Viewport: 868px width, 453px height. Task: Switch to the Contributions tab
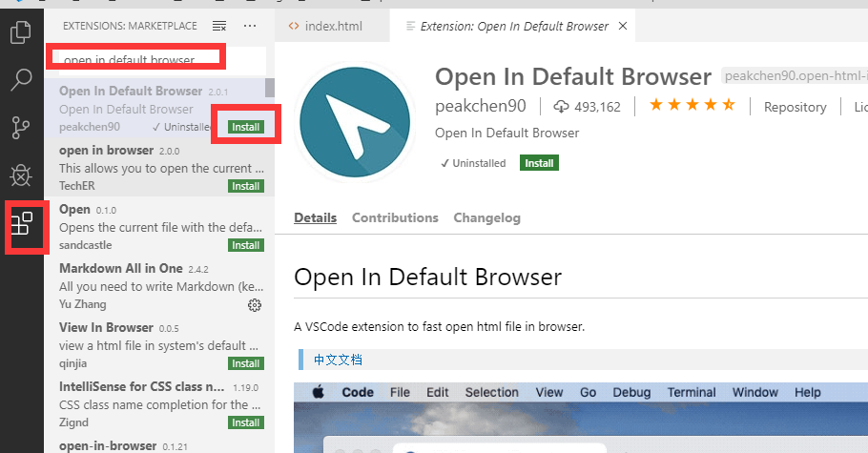(395, 217)
